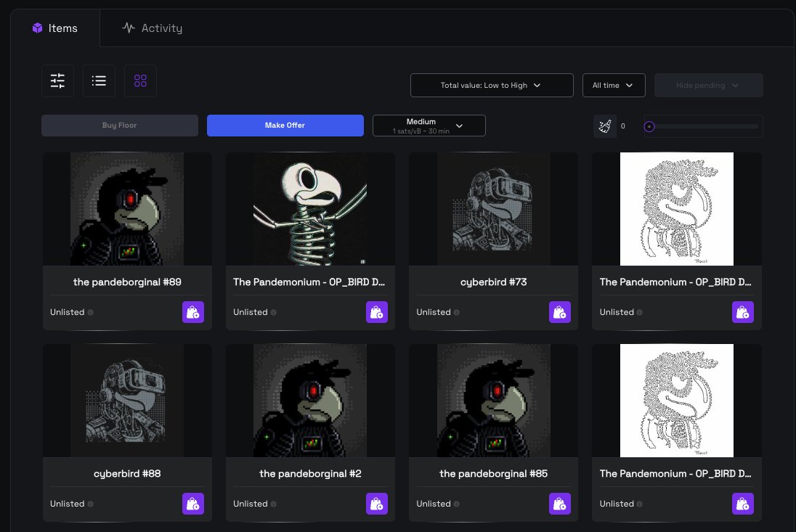Add the Pandemonium item beside pandeborginal #85 to cart
This screenshot has width=796, height=532.
point(743,504)
